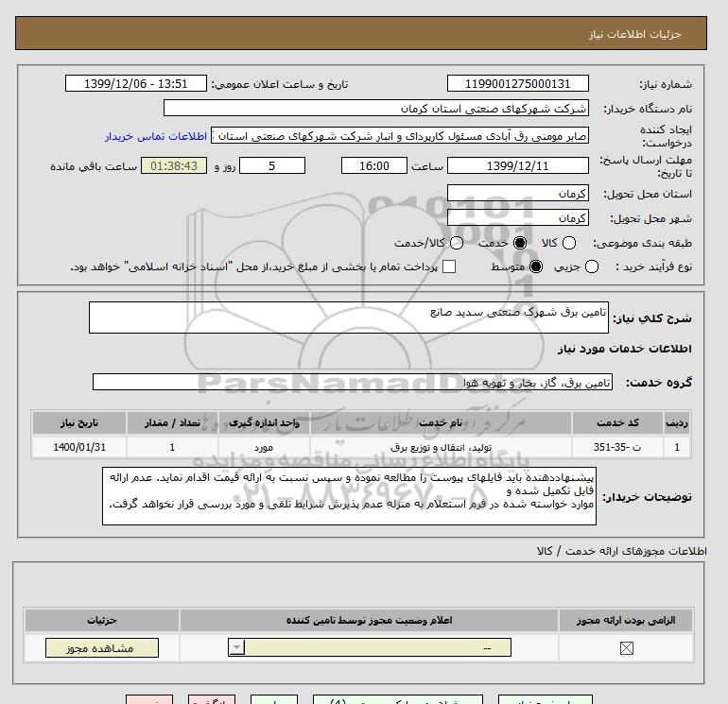728x704 pixels.
Task: Click the تعداد / مقدار column header
Action: 172,422
